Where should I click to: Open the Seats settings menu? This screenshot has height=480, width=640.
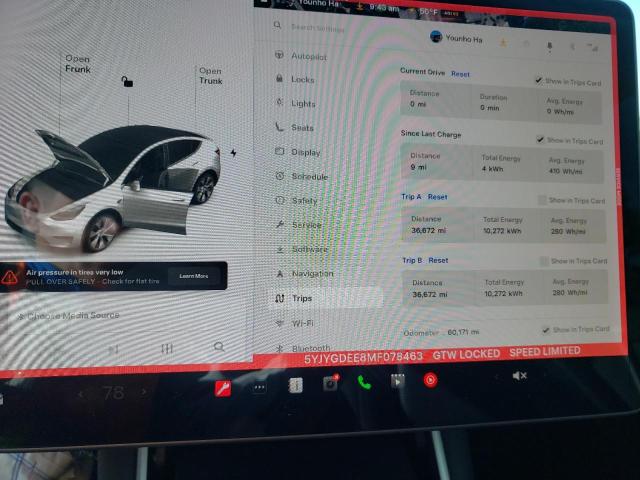295,127
